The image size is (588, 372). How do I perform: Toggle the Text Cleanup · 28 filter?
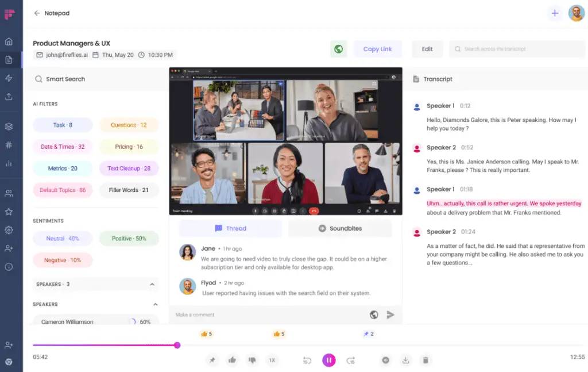click(x=129, y=168)
